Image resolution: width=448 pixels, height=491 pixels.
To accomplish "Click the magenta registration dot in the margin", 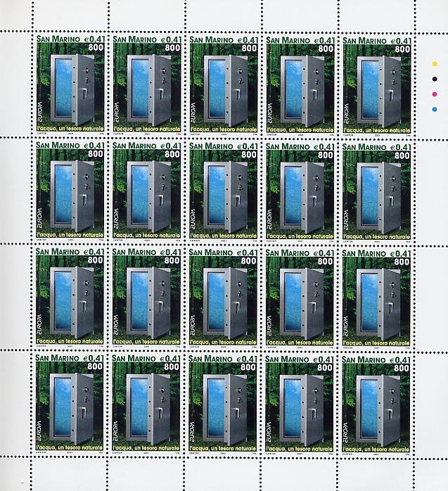I will 435,94.
